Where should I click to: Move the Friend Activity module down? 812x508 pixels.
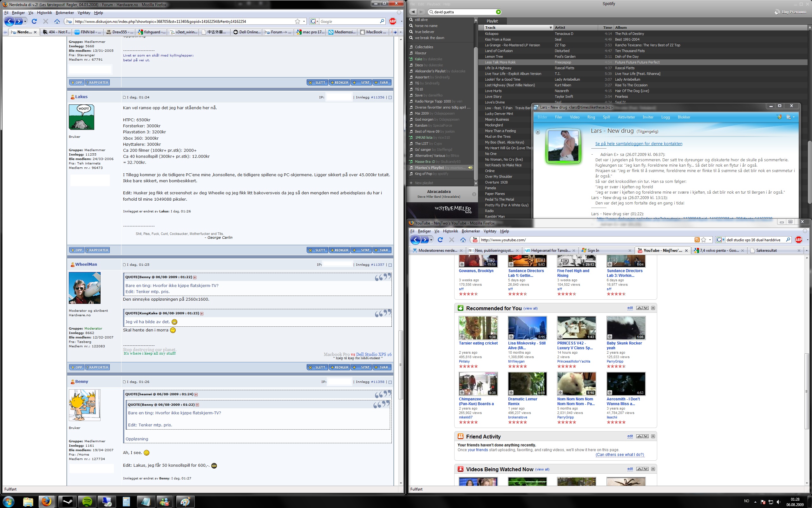coord(645,437)
